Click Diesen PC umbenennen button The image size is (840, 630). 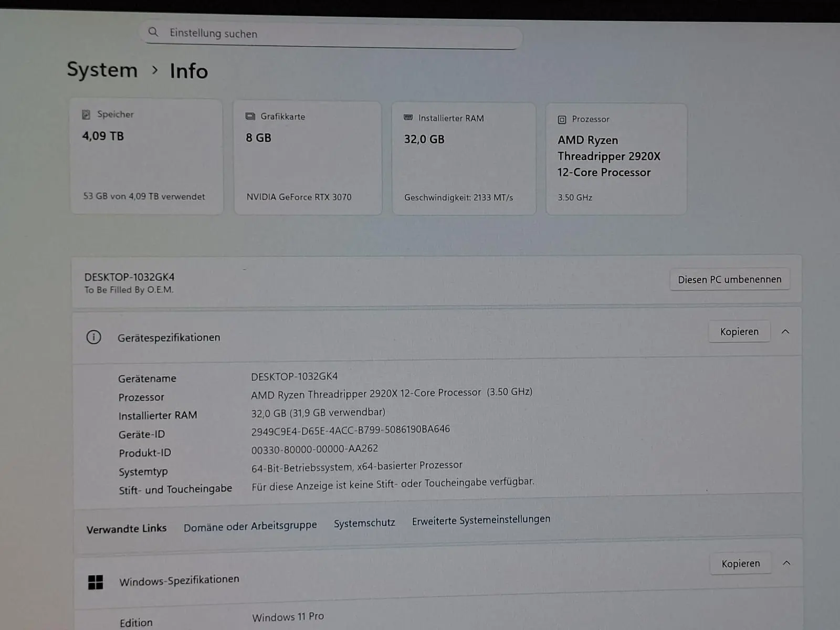pos(729,280)
